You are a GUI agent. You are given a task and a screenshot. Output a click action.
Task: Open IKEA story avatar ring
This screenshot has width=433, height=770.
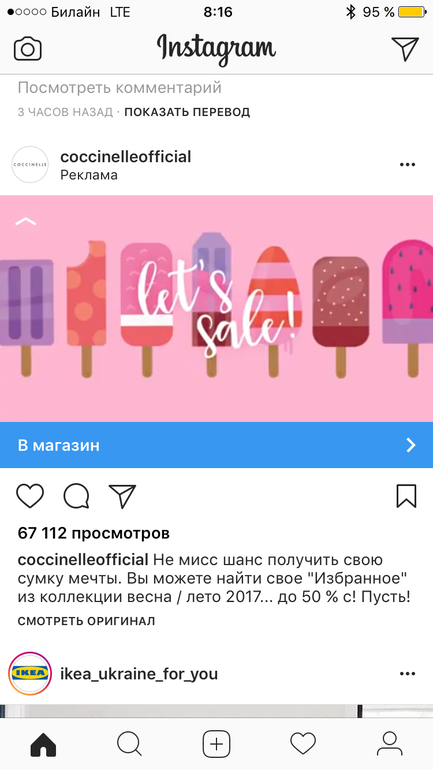point(30,674)
